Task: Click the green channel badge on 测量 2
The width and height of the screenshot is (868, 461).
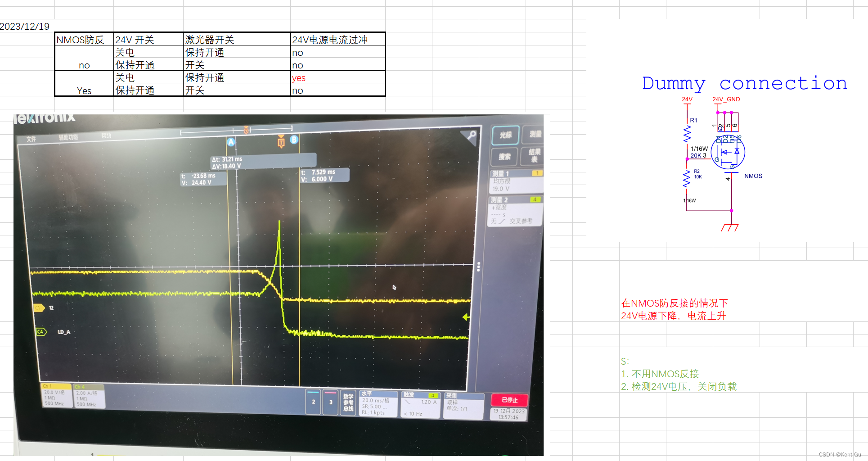Action: (535, 199)
